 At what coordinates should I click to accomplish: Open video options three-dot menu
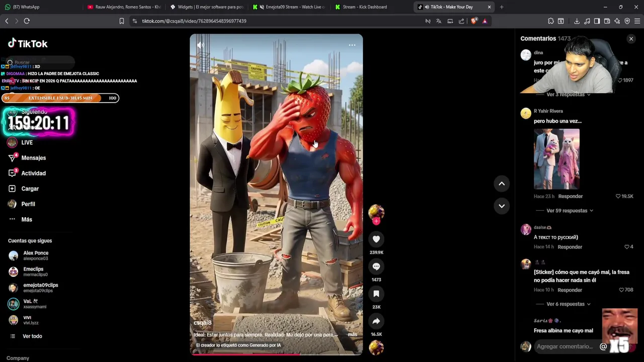click(x=352, y=45)
